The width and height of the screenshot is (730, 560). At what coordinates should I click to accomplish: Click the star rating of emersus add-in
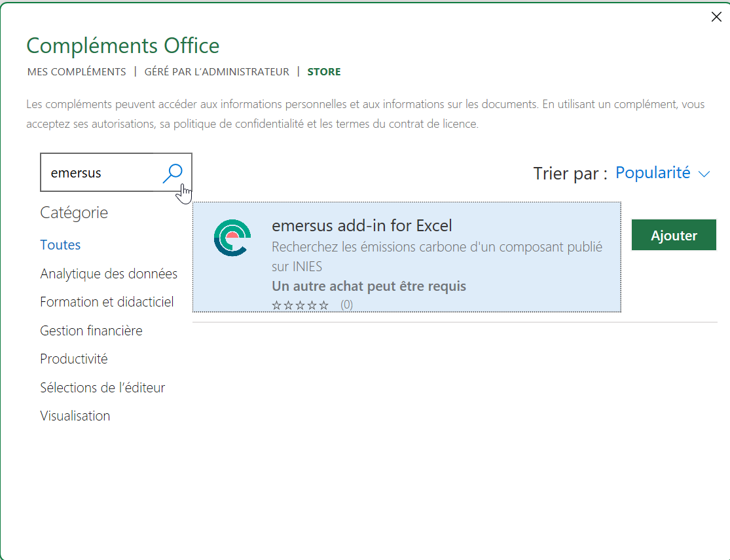coord(301,305)
